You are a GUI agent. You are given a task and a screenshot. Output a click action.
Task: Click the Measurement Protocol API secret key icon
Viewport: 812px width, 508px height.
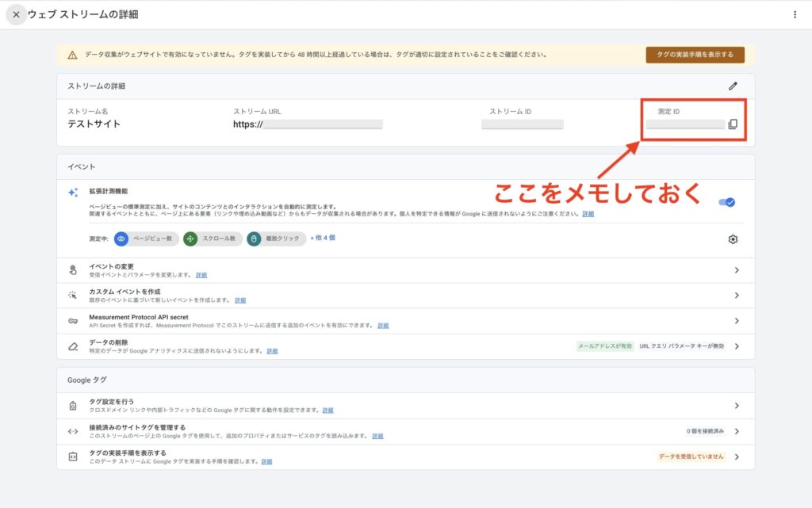click(73, 321)
